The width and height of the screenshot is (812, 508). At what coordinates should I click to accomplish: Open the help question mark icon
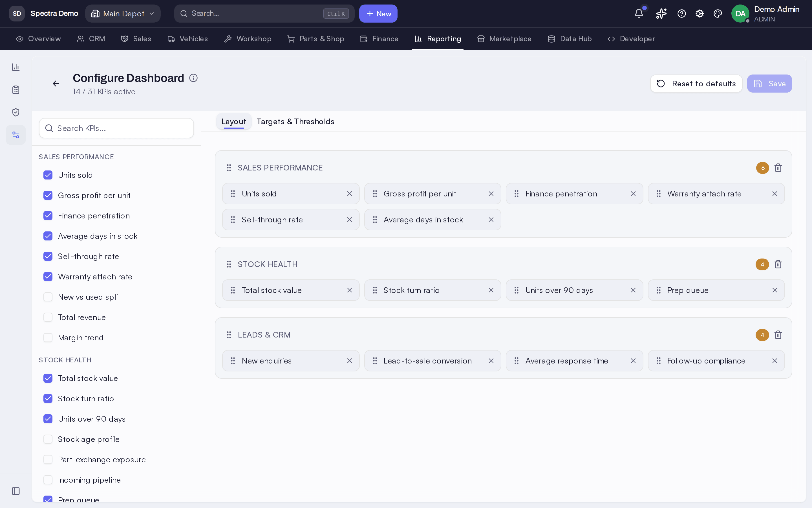[x=681, y=14]
